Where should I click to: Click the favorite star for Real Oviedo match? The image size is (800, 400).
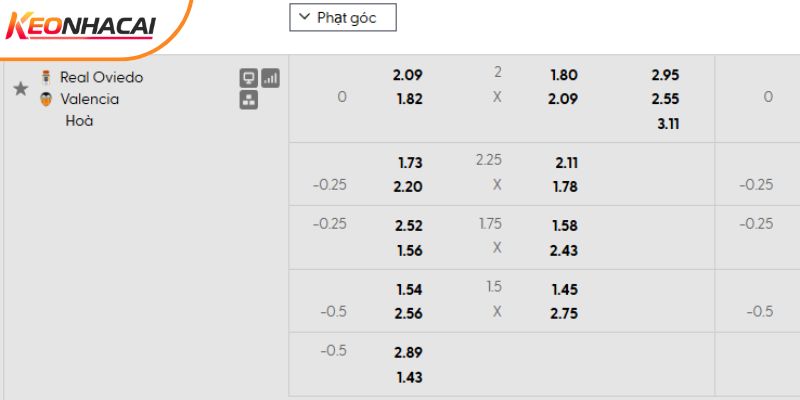[20, 89]
